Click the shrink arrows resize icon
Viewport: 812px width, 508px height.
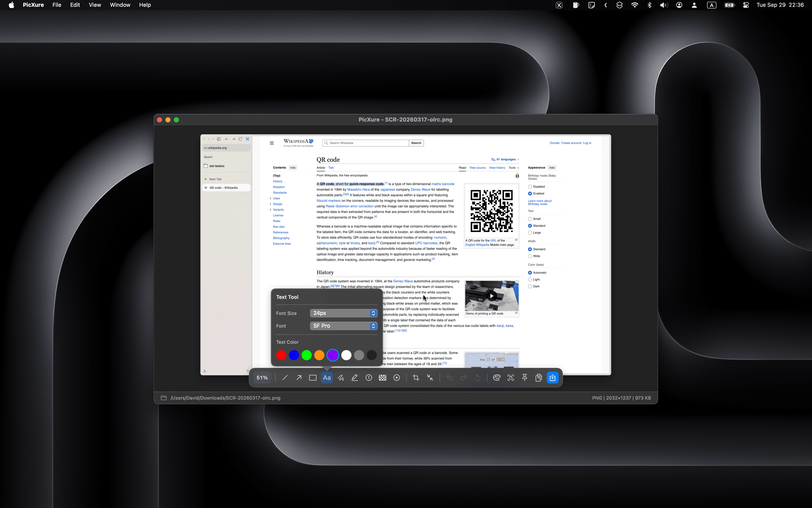[x=430, y=378]
